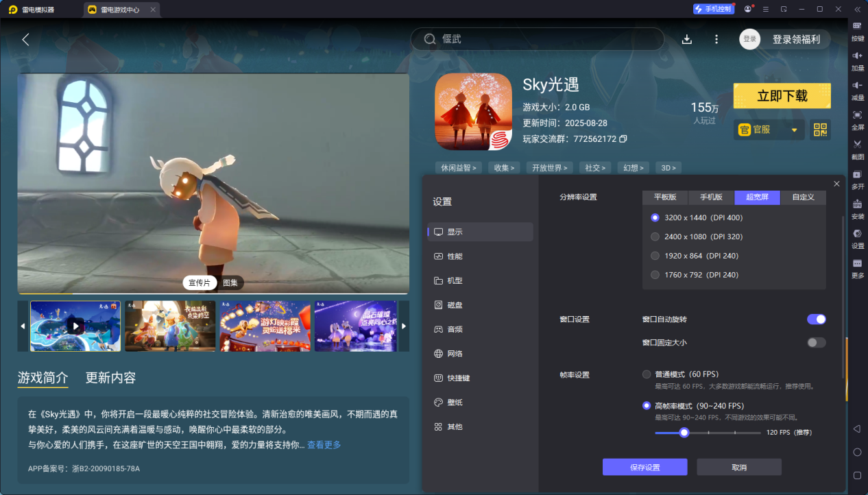Open the hamburger menu in the title bar

tap(766, 9)
